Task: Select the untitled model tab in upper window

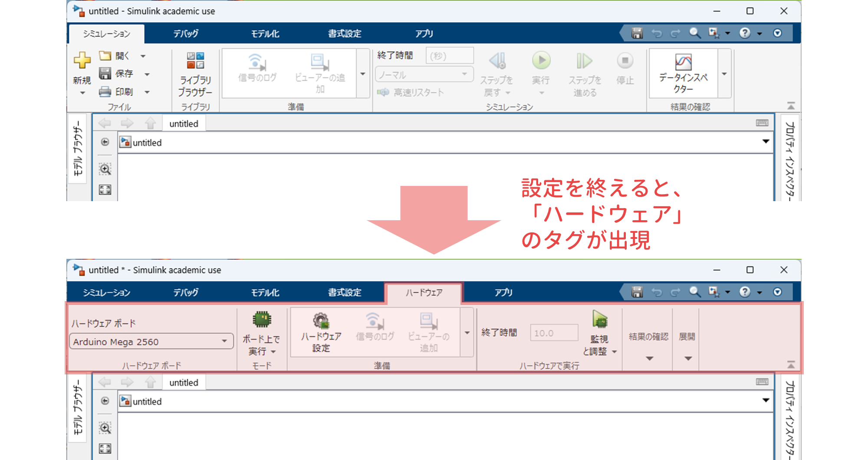Action: (x=184, y=124)
